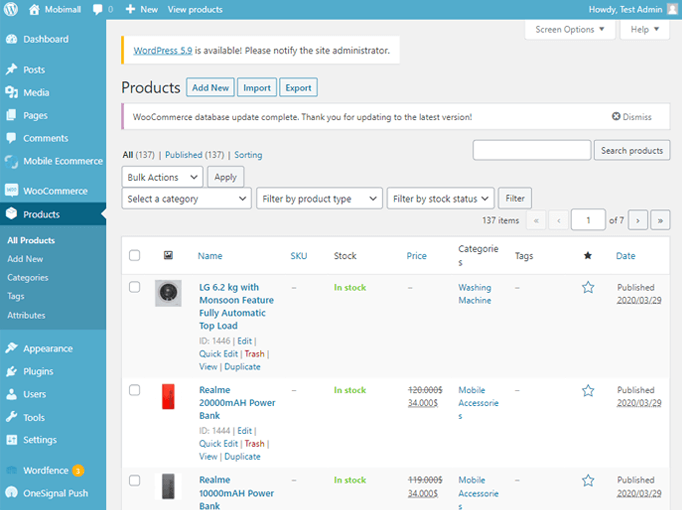682x510 pixels.
Task: Click the Posts pin icon
Action: click(12, 70)
